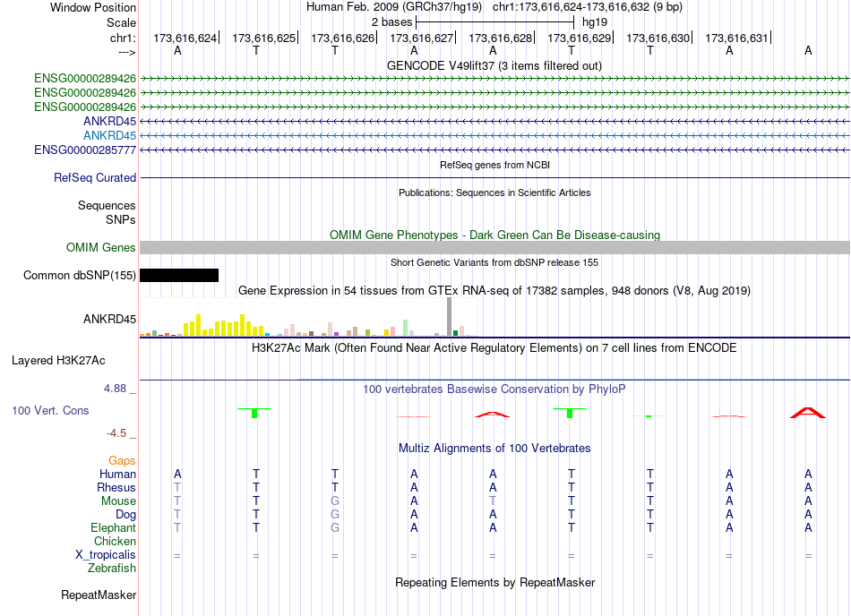The width and height of the screenshot is (851, 616).
Task: Click the Elephant alignment row label
Action: (113, 528)
